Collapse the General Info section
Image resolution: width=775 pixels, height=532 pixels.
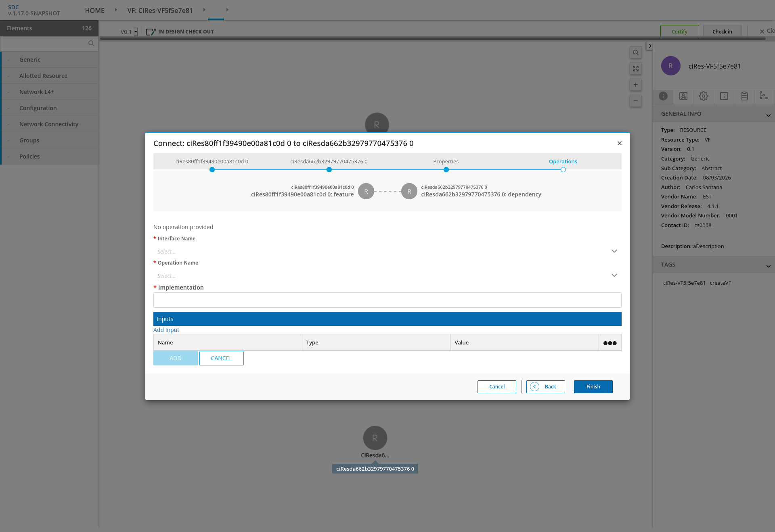(768, 115)
